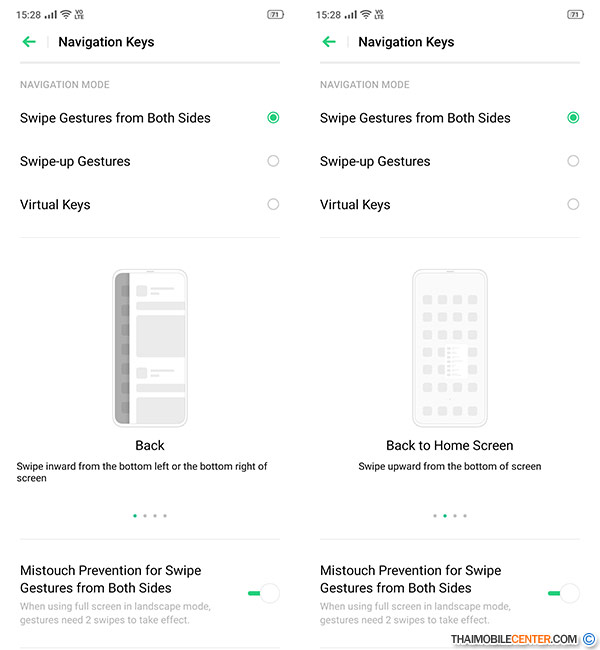
Task: Tap the back arrow in left screen
Action: point(29,41)
